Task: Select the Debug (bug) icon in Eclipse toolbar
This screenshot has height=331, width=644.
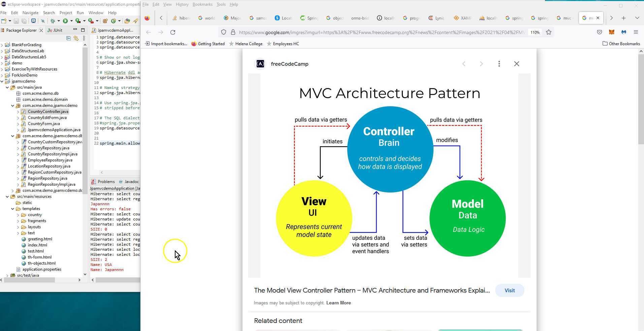Action: point(53,21)
